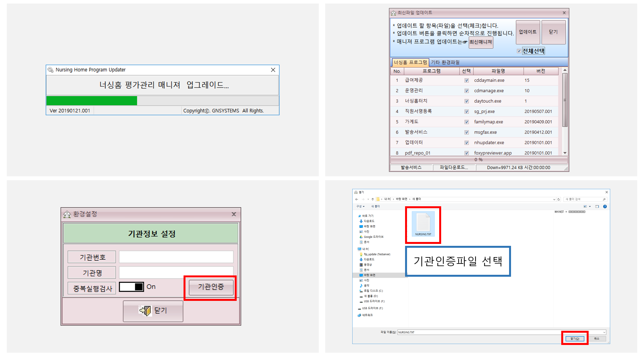Image resolution: width=644 pixels, height=362 pixels.
Task: Select the 너싱홈 프로그램 tab
Action: point(410,62)
